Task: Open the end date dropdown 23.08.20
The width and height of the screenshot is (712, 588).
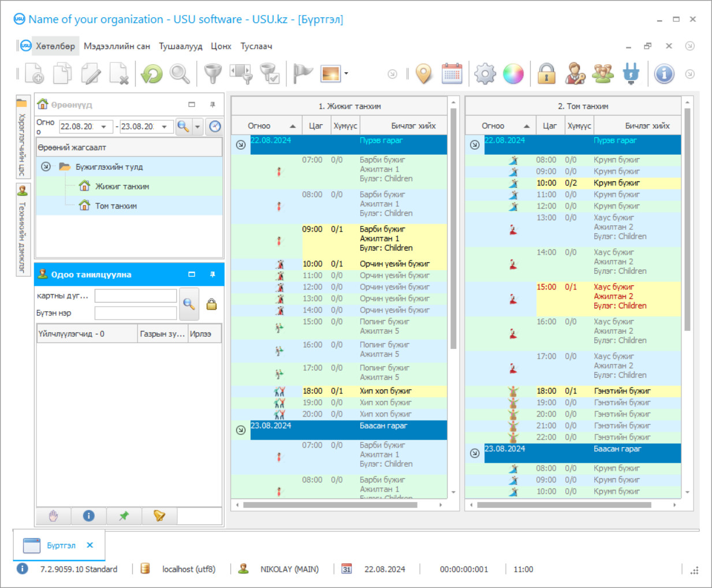Action: pos(165,126)
